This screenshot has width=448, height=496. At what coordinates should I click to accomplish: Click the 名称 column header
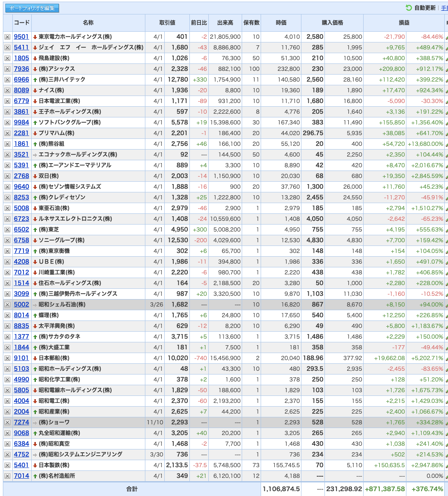tap(88, 23)
